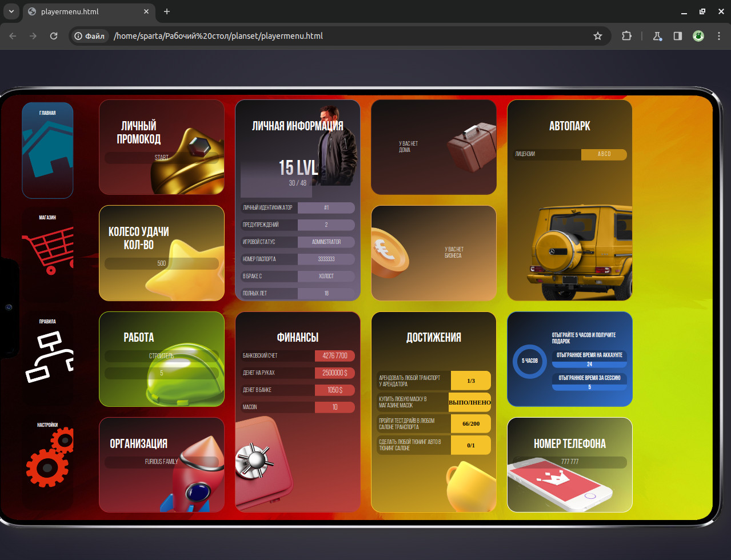The image size is (731, 560).
Task: Click the phone image in Номер телефона
Action: tap(559, 483)
